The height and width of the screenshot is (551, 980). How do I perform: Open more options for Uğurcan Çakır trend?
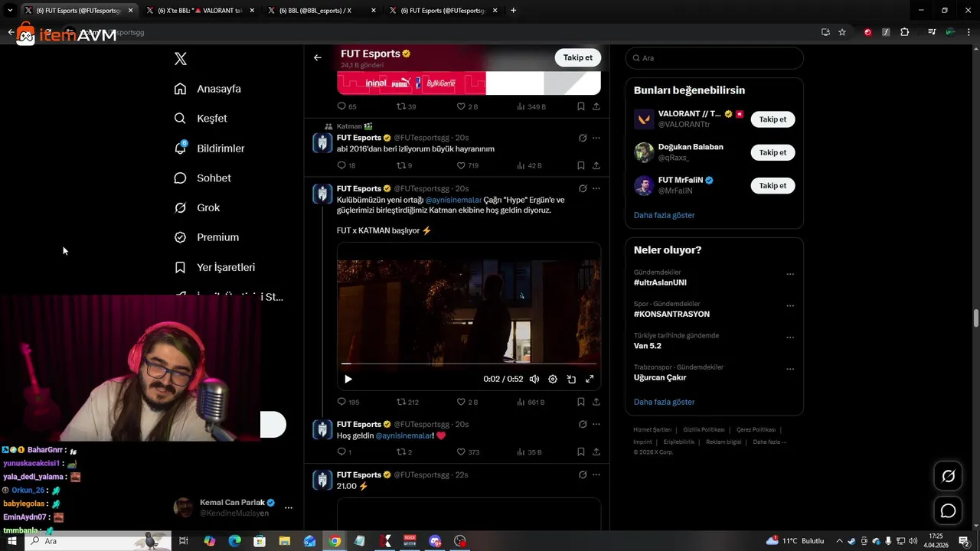pos(790,369)
